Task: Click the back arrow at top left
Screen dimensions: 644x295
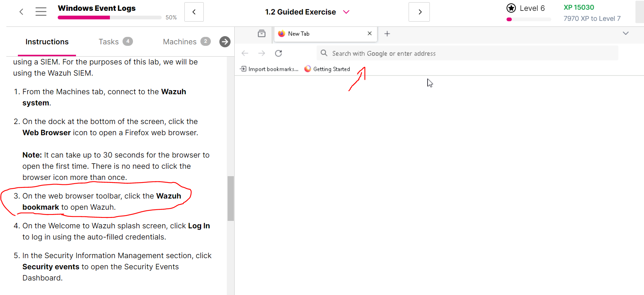Action: coord(21,12)
